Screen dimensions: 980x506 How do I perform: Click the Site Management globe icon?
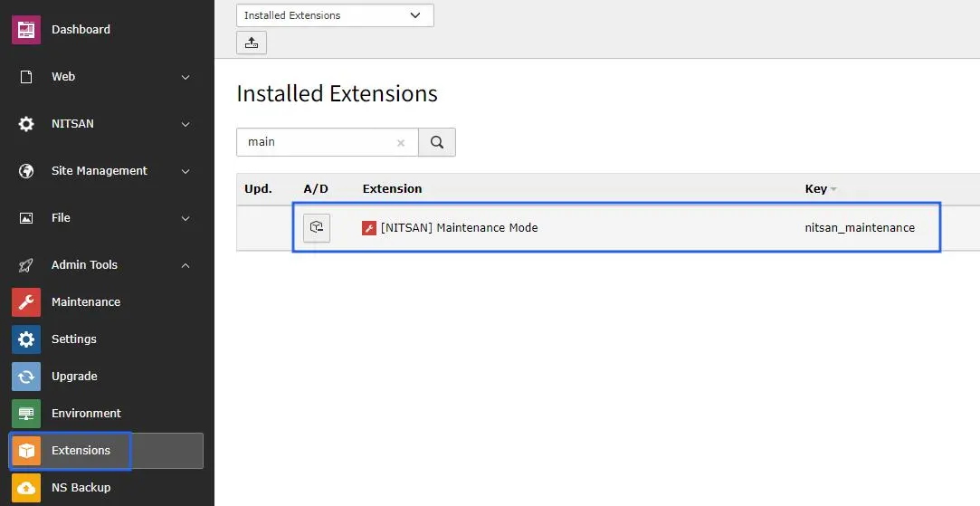(x=26, y=171)
